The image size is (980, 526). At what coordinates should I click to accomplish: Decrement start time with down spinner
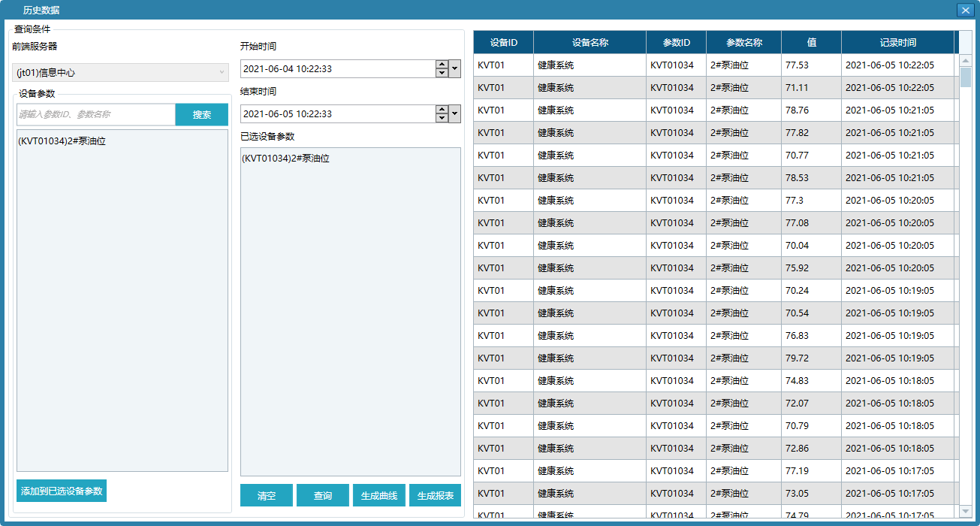point(442,73)
